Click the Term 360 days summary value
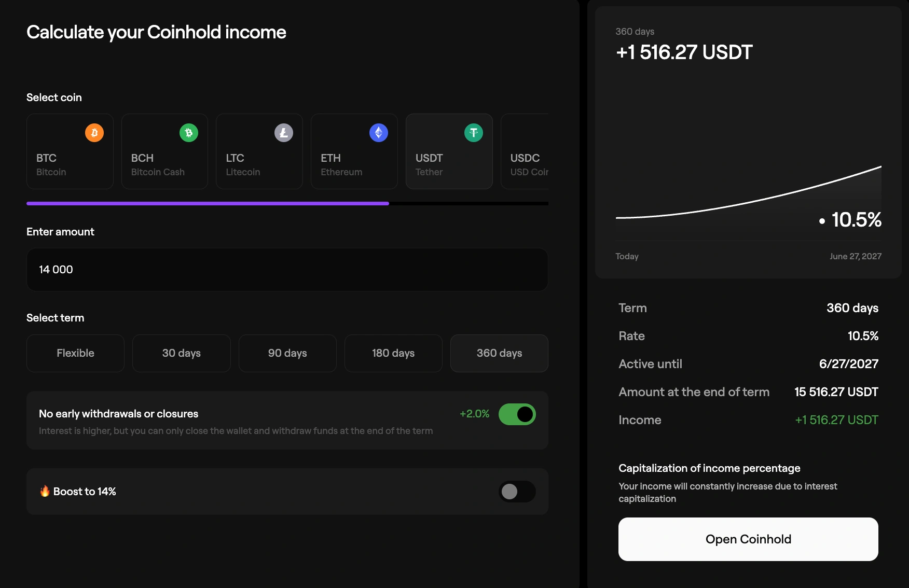The width and height of the screenshot is (909, 588). pos(852,308)
